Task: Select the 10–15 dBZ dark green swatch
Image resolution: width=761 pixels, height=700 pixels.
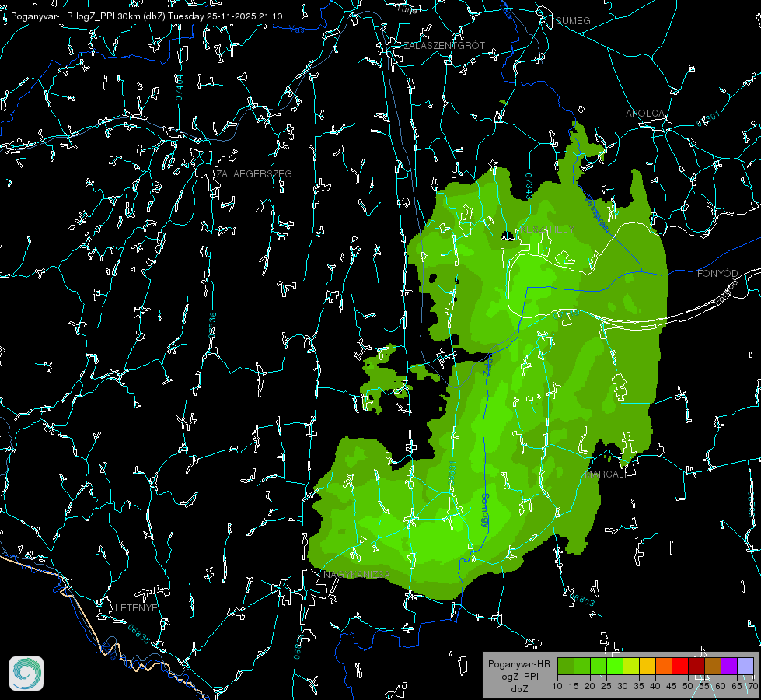Action: point(566,666)
